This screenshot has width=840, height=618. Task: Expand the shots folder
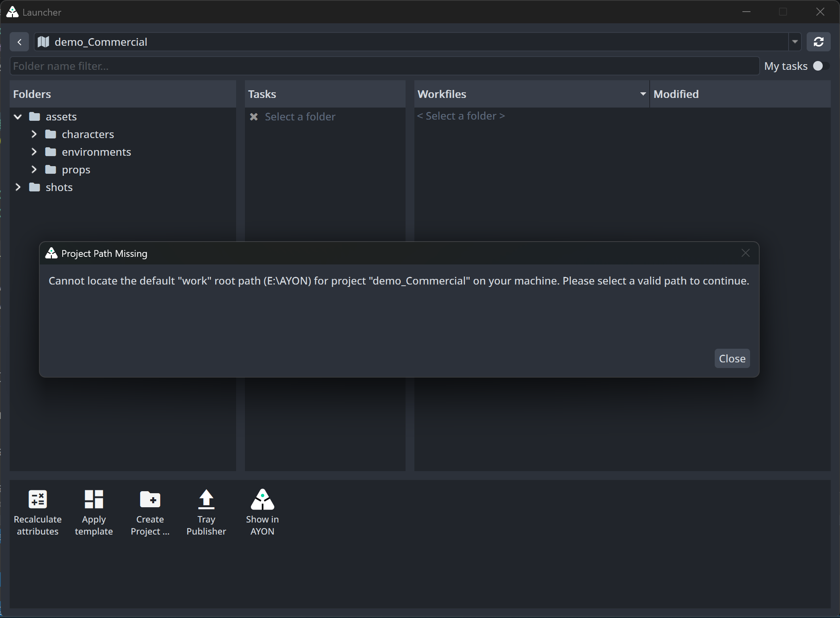click(x=18, y=187)
